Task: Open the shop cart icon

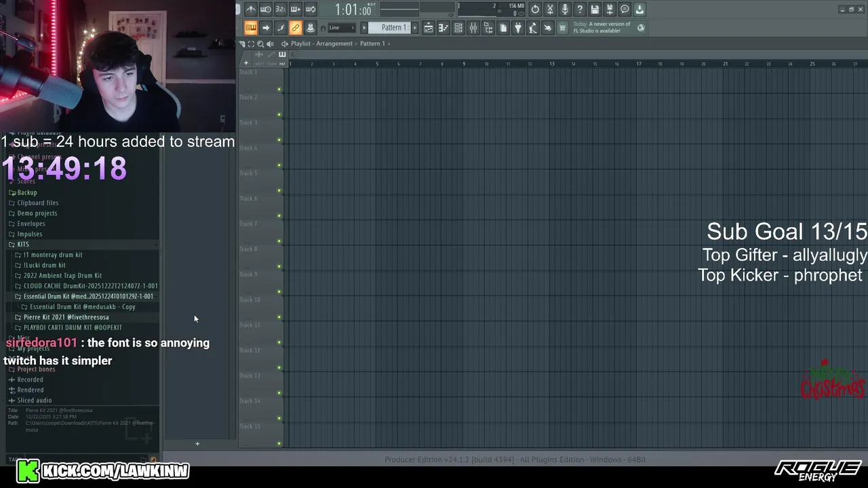Action: tap(563, 28)
